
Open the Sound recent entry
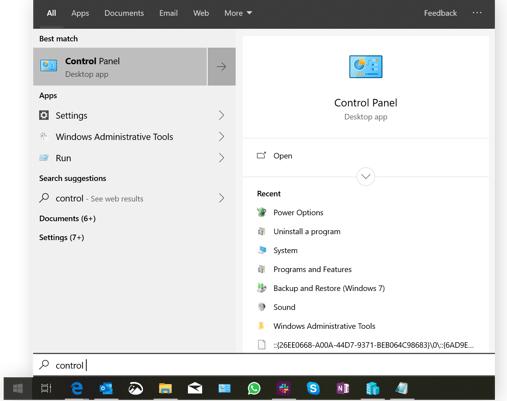click(x=284, y=307)
